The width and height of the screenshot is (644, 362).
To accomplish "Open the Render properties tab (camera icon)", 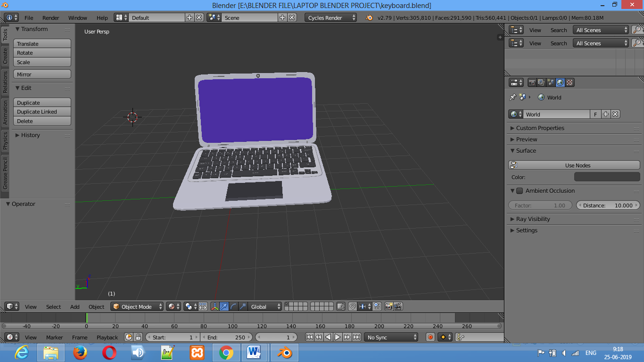I will coord(533,82).
